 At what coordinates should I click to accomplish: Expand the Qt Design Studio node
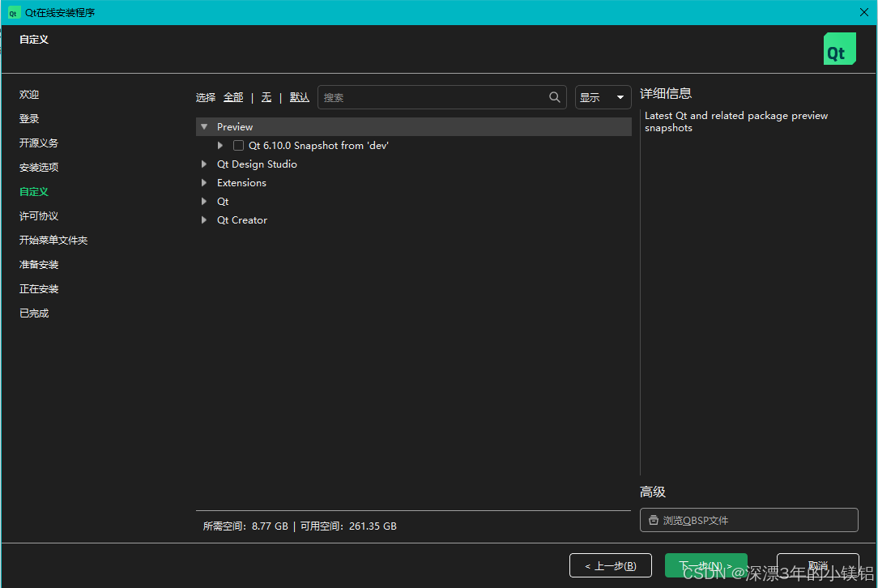tap(204, 164)
